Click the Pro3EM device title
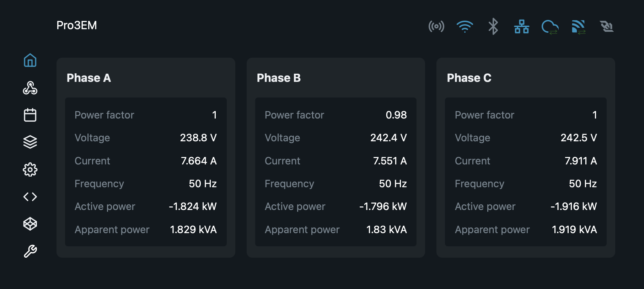The height and width of the screenshot is (289, 644). [x=77, y=25]
